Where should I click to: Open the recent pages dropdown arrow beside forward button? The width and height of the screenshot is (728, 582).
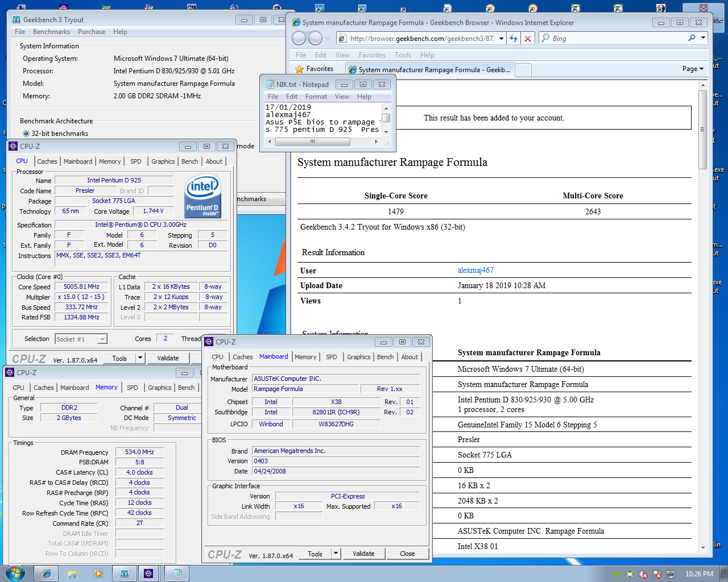pos(328,38)
